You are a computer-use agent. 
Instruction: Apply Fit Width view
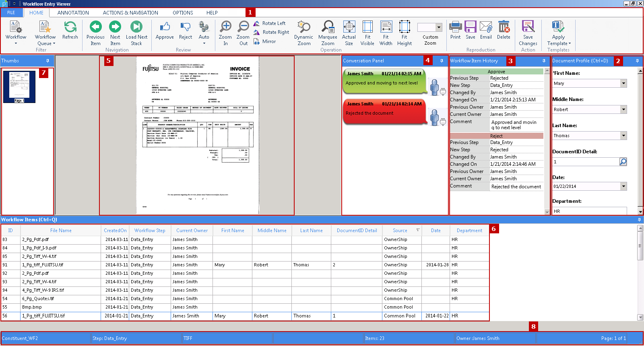[386, 33]
